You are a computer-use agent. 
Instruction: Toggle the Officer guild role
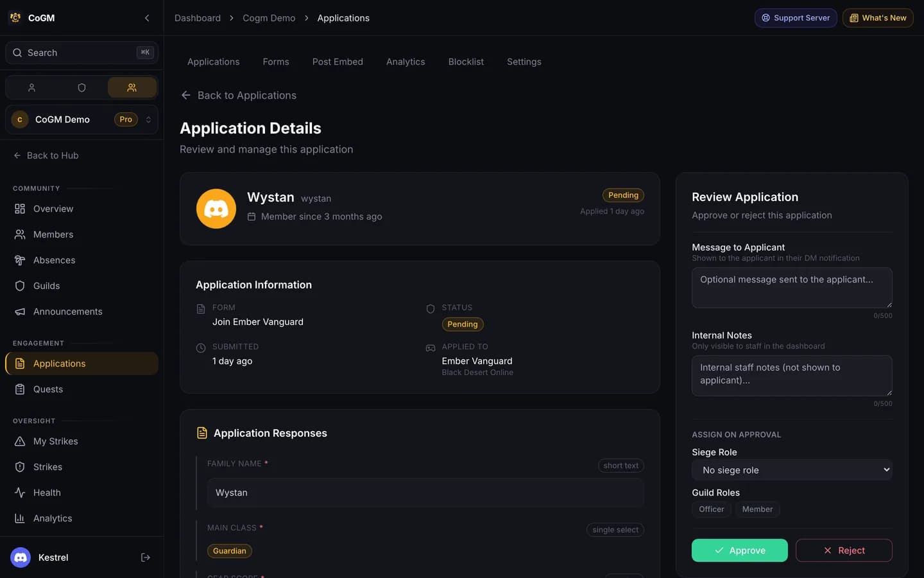712,509
